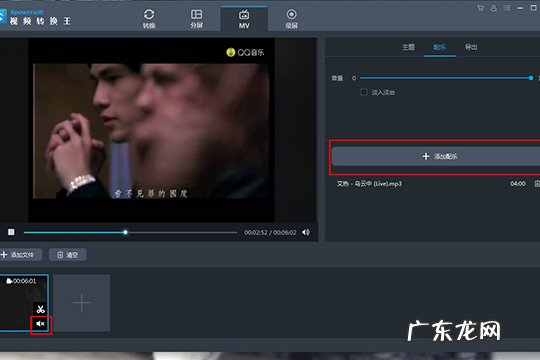Image resolution: width=540 pixels, height=360 pixels.
Task: Select the 00:06:01 video clip thumbnail
Action: 23,303
